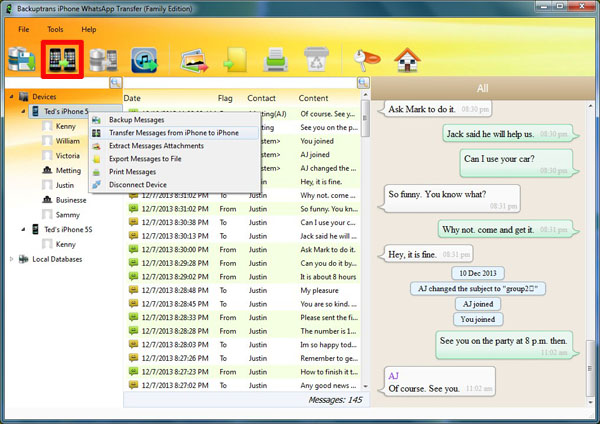
Task: Collapse the Ted's iPhone 5S node
Action: click(x=23, y=229)
